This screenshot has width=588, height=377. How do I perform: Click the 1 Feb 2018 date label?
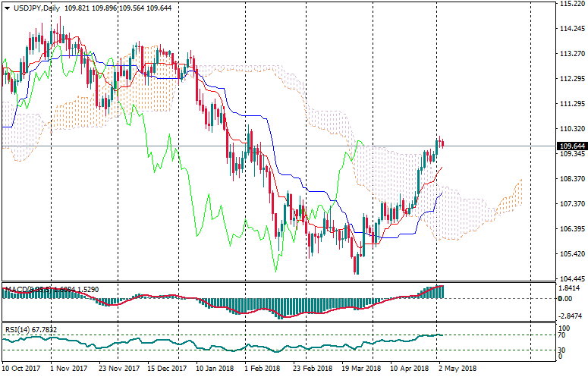click(262, 369)
